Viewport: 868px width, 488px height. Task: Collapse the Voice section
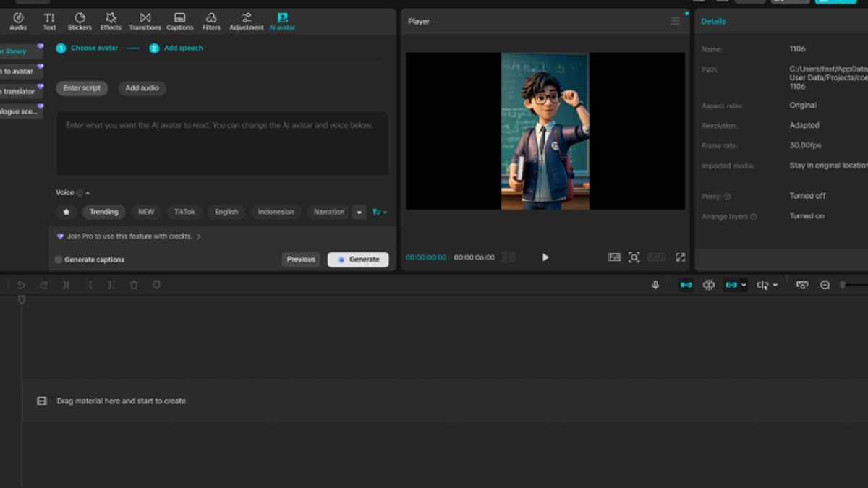pyautogui.click(x=88, y=193)
